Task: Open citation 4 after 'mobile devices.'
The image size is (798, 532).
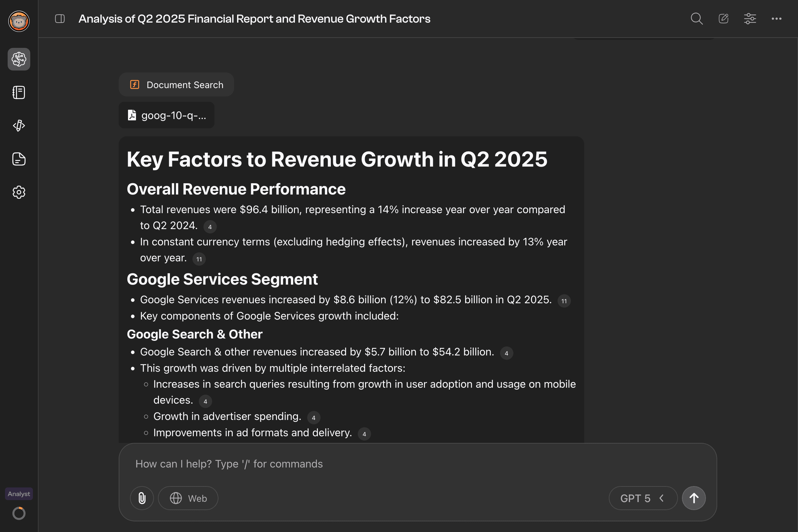Action: click(205, 401)
